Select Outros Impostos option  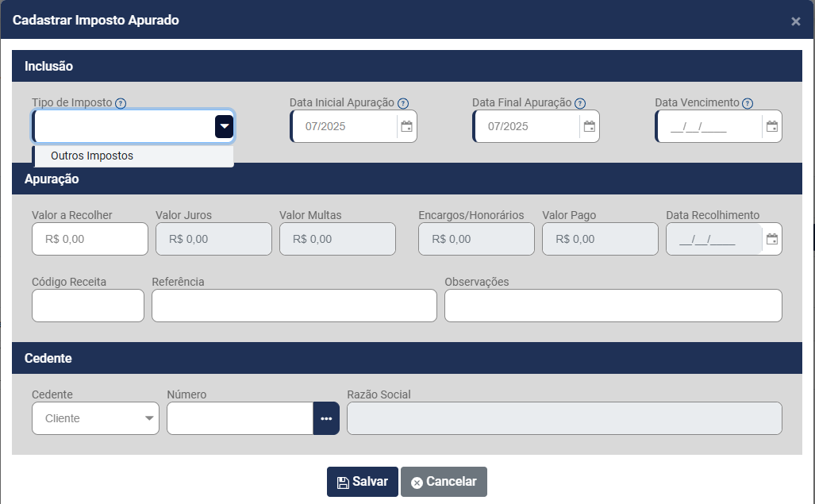pyautogui.click(x=133, y=156)
